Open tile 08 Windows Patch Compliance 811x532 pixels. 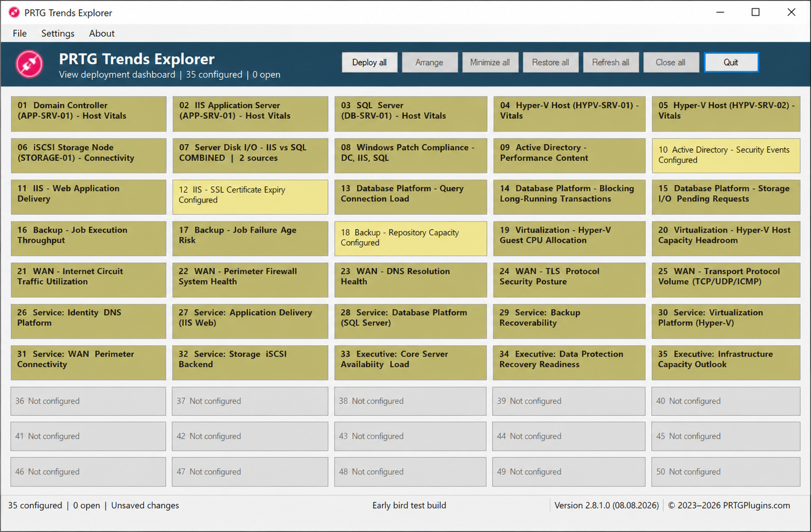[410, 156]
